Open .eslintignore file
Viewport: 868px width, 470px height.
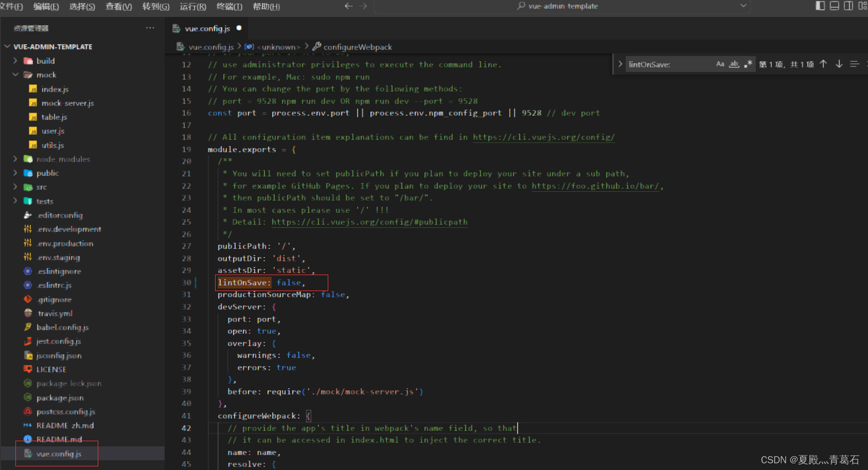pyautogui.click(x=59, y=271)
